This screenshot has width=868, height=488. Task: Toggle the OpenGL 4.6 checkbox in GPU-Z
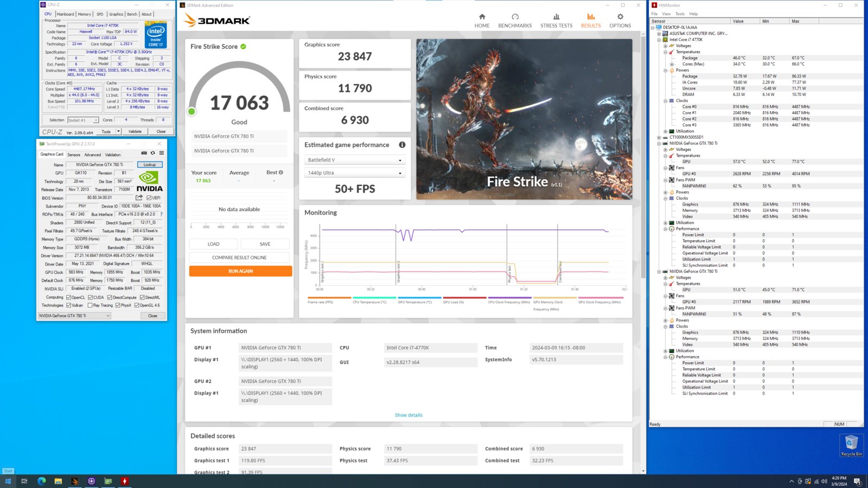[x=137, y=305]
